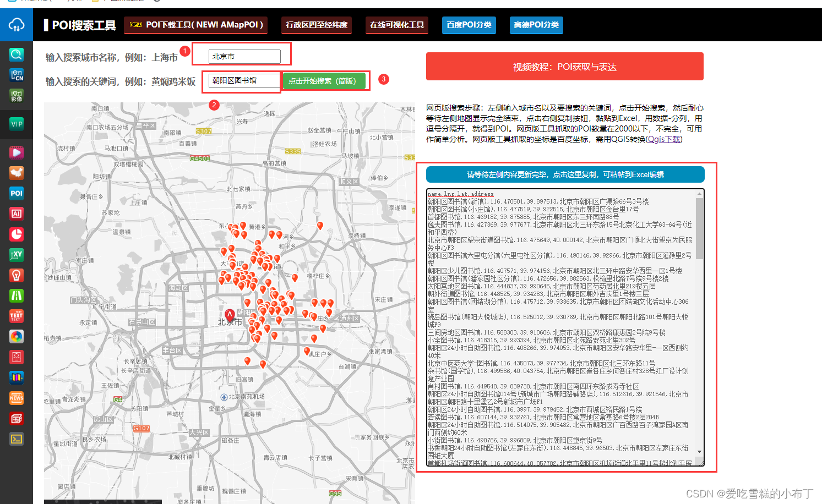Screen dimensions: 822x504
Task: Click the results text area scrollbar thumb
Action: click(x=700, y=228)
